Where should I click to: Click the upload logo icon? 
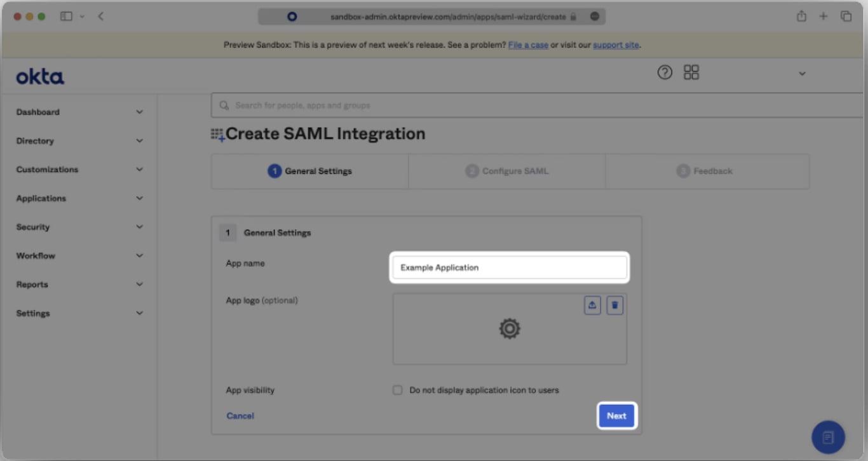click(592, 305)
